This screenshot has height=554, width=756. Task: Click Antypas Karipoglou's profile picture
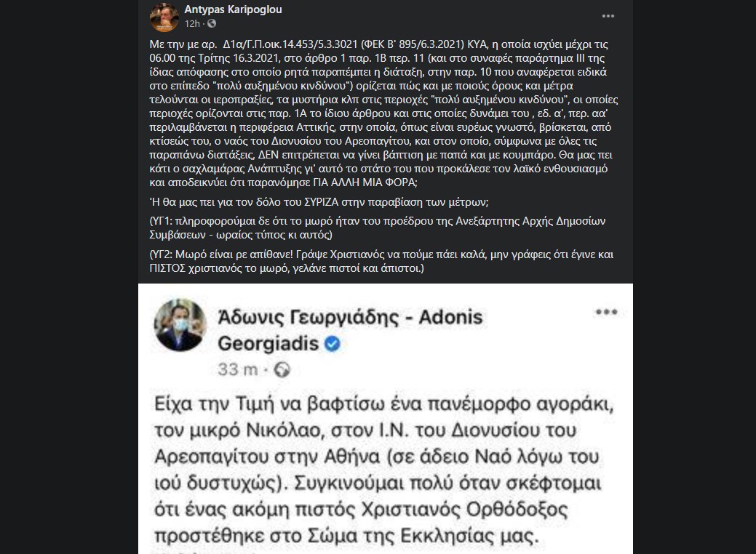(x=162, y=16)
